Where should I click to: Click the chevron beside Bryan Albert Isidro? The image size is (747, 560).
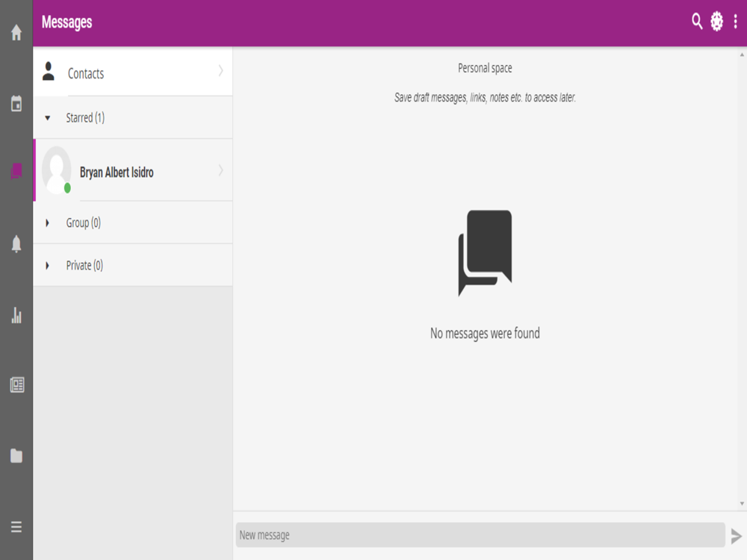click(220, 170)
